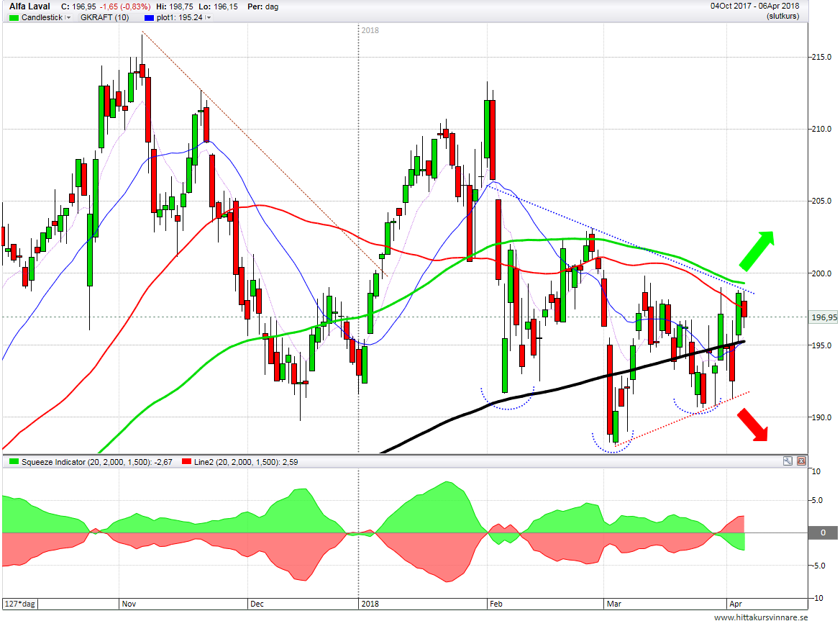Click the Hi: 198,75 value
The width and height of the screenshot is (840, 621).
tap(175, 7)
